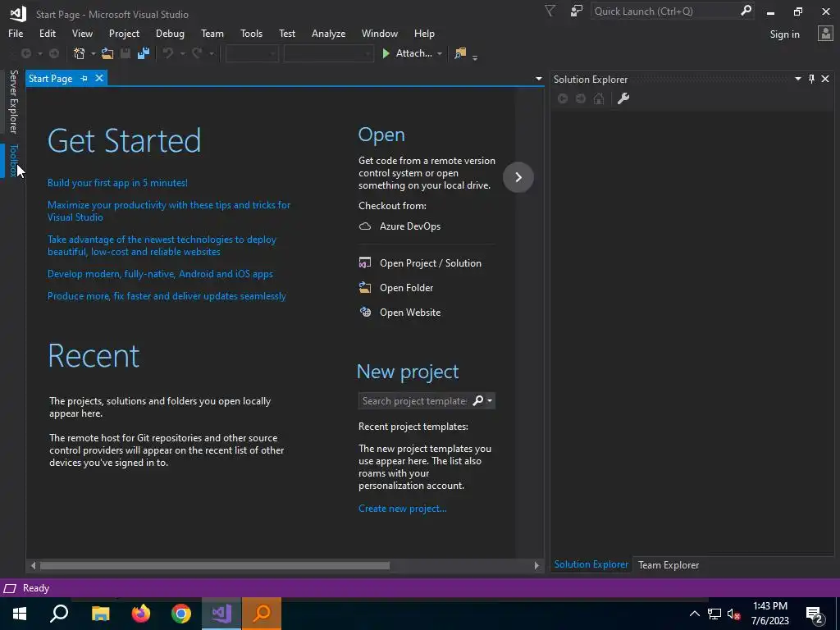Click 'Build your first app in 5 minutes!'
840x630 pixels.
click(117, 183)
